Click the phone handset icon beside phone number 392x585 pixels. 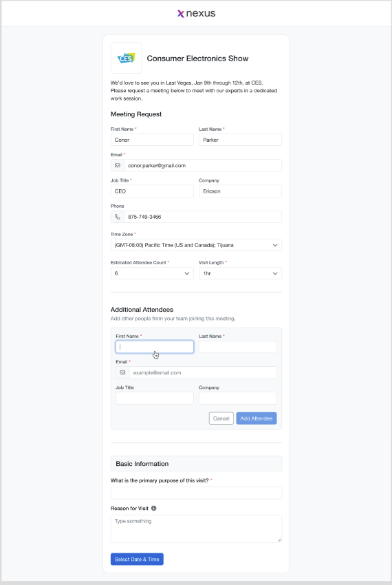pos(118,217)
